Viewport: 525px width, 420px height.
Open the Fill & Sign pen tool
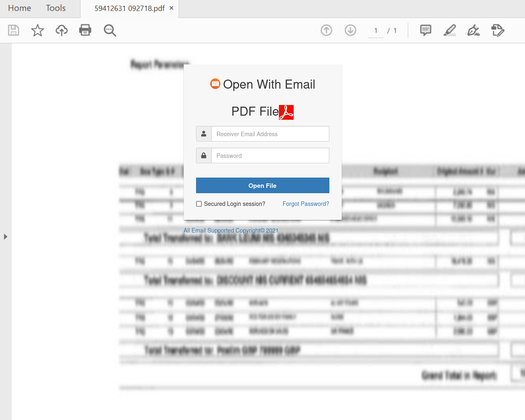474,30
